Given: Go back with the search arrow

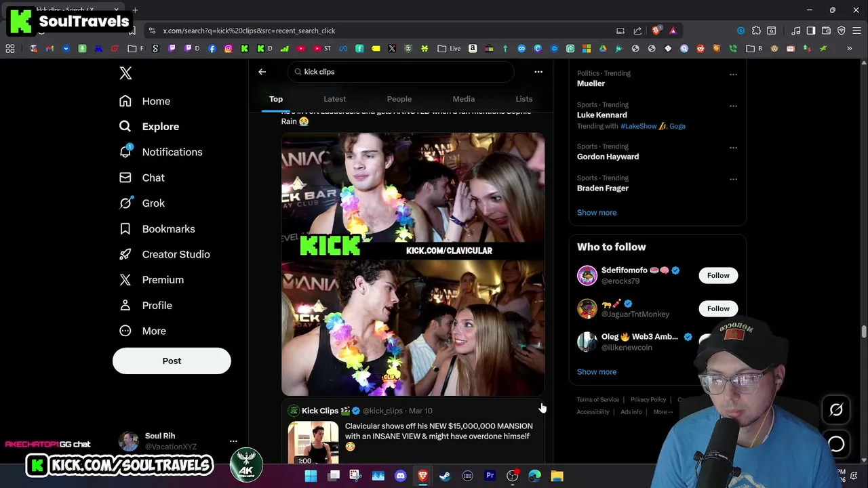Looking at the screenshot, I should 262,72.
